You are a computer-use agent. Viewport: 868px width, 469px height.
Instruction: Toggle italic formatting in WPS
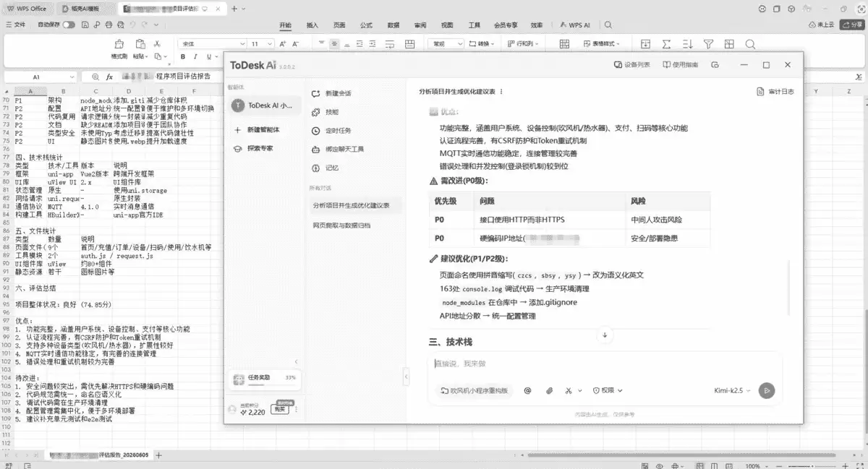[x=196, y=56]
